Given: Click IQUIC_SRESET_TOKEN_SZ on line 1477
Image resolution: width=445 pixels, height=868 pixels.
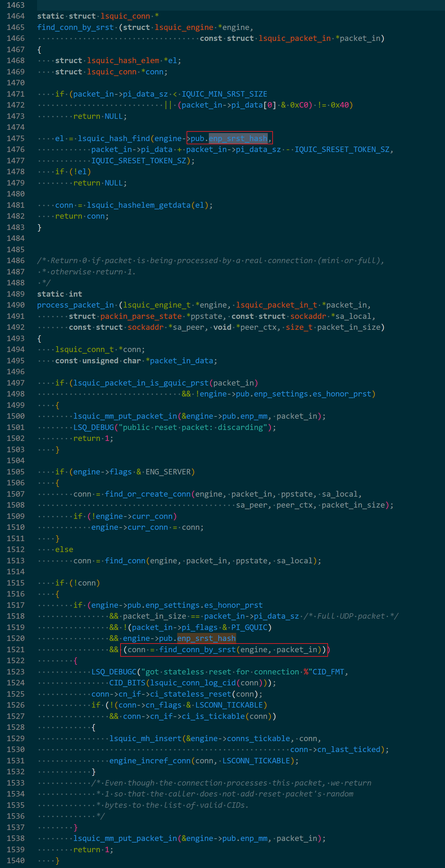Looking at the screenshot, I should click(139, 160).
